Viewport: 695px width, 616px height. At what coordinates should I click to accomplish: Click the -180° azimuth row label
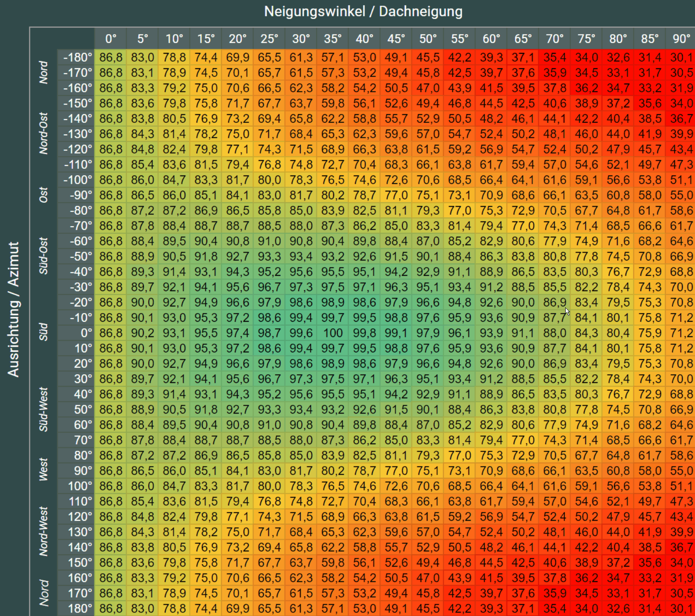(x=76, y=57)
